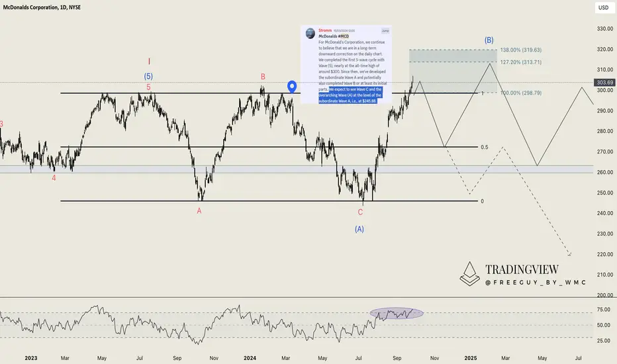Click the 220.00 price axis label
This screenshot has height=364, width=617.
[605, 254]
